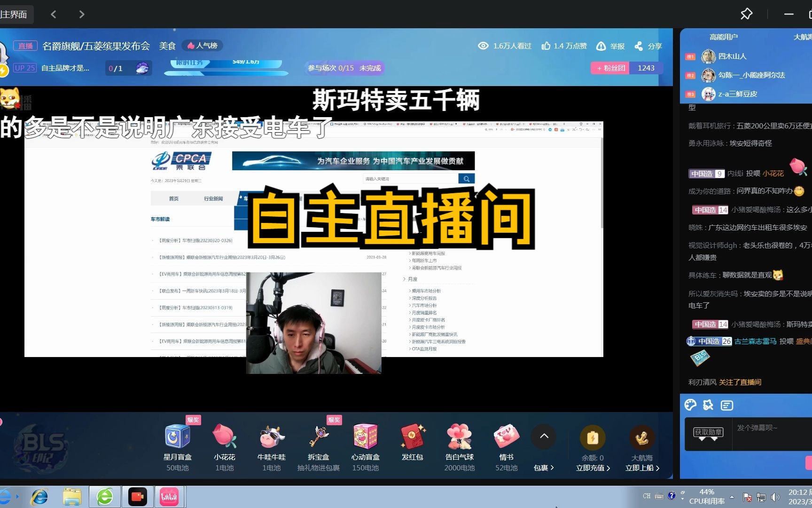Open the 人气榜 popularity ranking
812x508 pixels.
pyautogui.click(x=203, y=46)
